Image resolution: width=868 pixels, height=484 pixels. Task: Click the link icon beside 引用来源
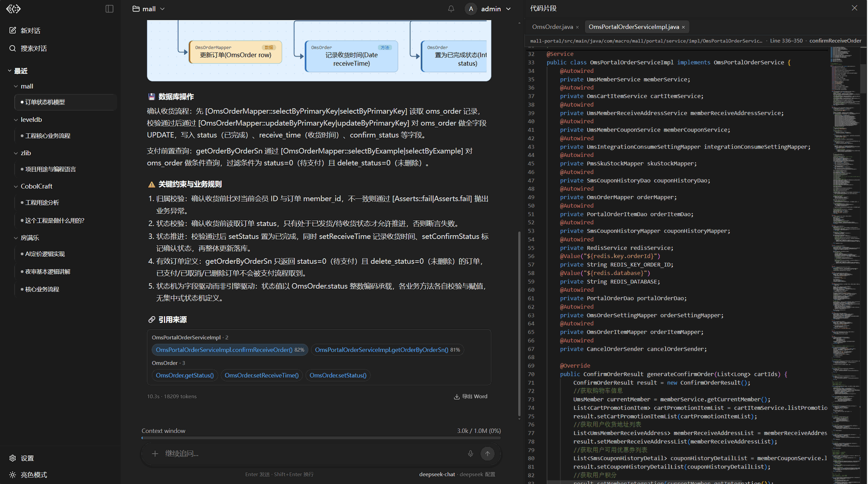click(x=152, y=320)
